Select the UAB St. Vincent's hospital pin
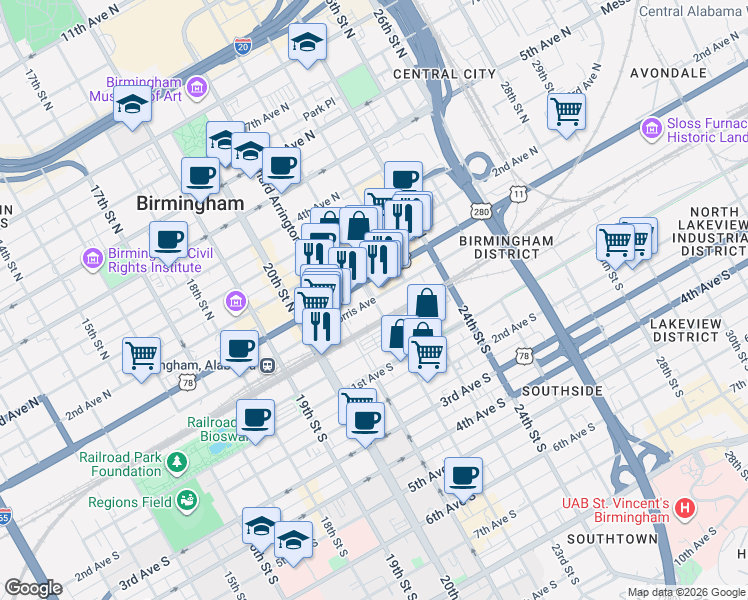 point(685,508)
